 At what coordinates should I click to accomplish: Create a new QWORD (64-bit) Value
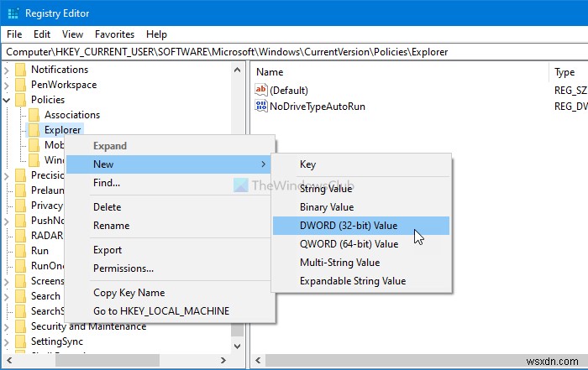[361, 244]
